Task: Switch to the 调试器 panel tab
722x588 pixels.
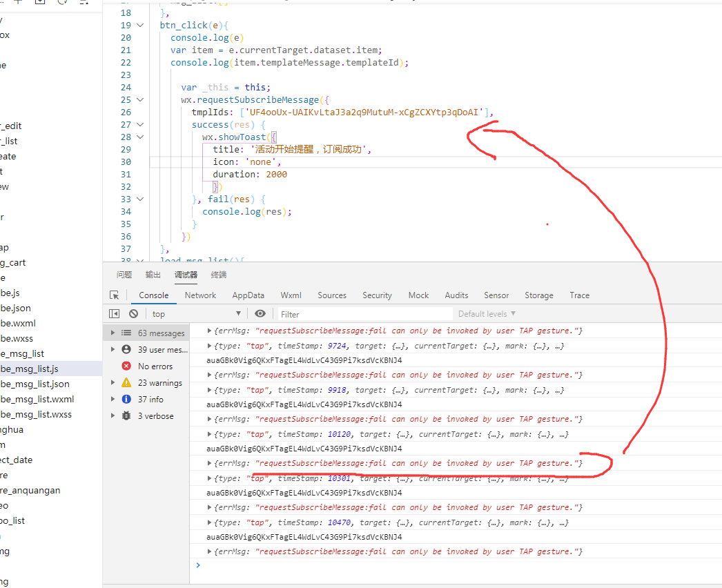Action: pos(186,275)
